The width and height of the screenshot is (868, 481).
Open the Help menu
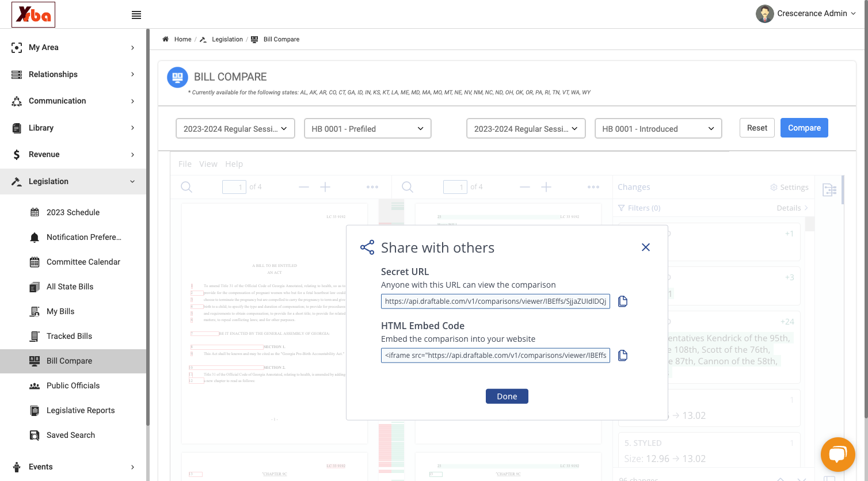click(x=234, y=164)
